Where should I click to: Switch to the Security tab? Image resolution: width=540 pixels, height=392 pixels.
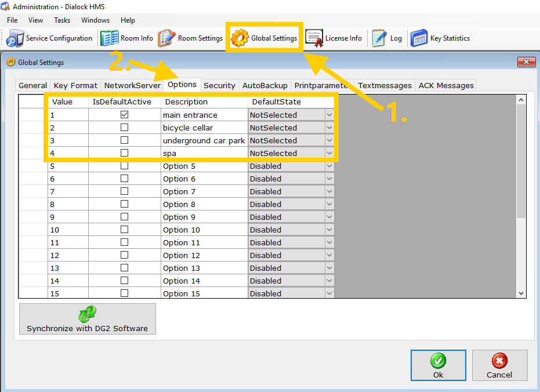coord(219,85)
